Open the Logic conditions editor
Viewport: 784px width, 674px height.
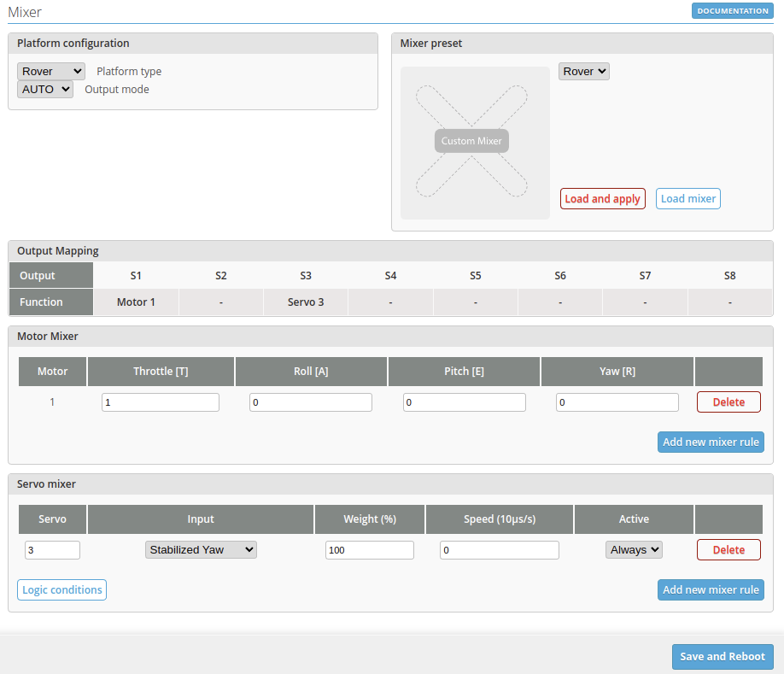(61, 589)
